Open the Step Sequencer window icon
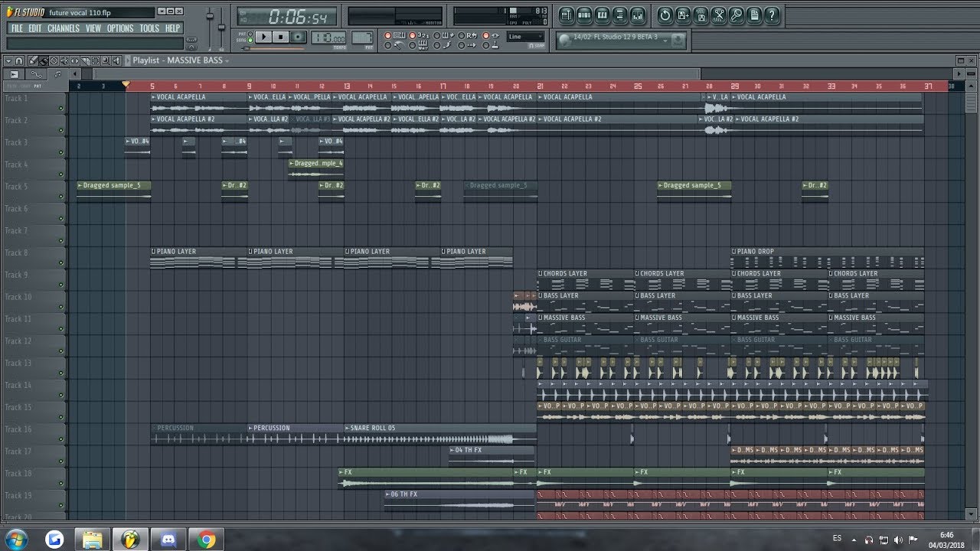The width and height of the screenshot is (980, 551). coord(584,15)
